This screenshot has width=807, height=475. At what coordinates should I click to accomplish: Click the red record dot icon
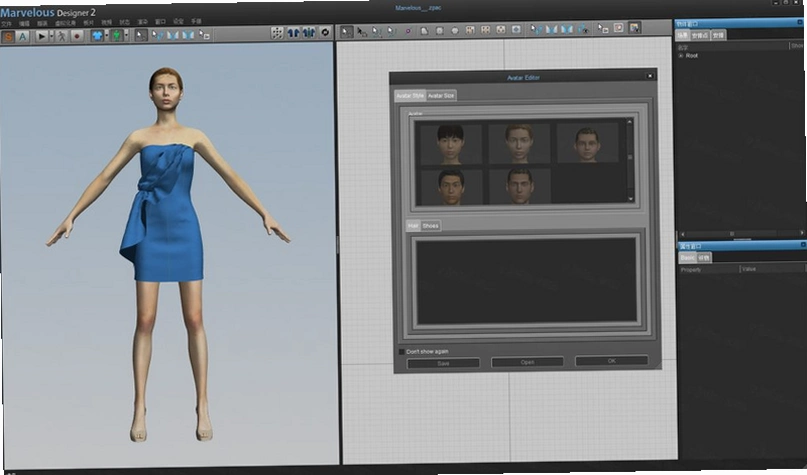point(77,36)
